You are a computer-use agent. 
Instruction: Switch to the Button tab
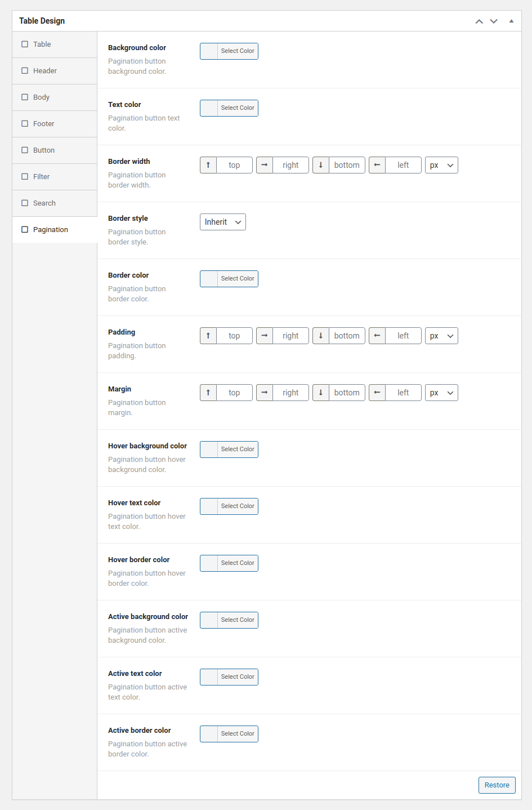pyautogui.click(x=44, y=150)
